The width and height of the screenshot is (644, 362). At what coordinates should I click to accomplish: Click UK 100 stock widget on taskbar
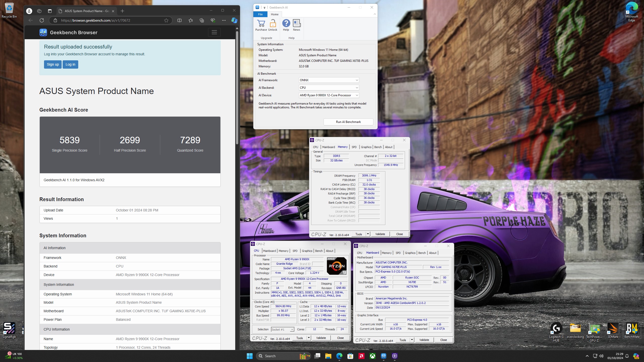14,356
